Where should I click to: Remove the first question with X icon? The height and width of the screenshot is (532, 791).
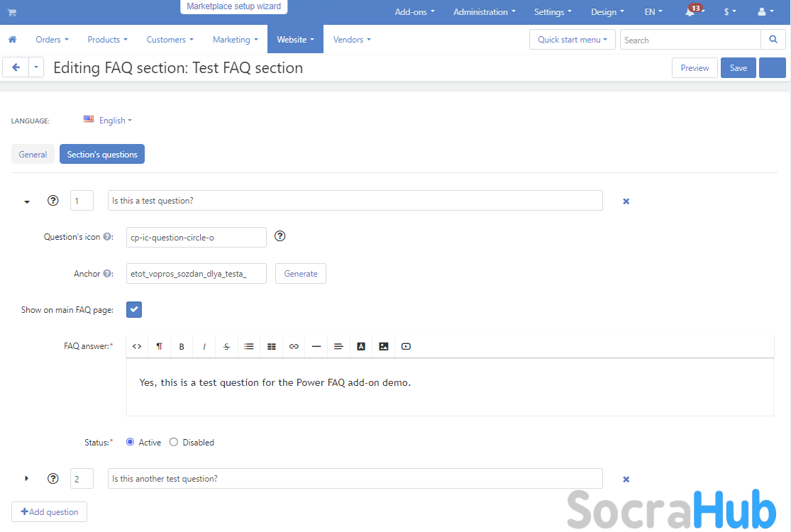tap(626, 201)
